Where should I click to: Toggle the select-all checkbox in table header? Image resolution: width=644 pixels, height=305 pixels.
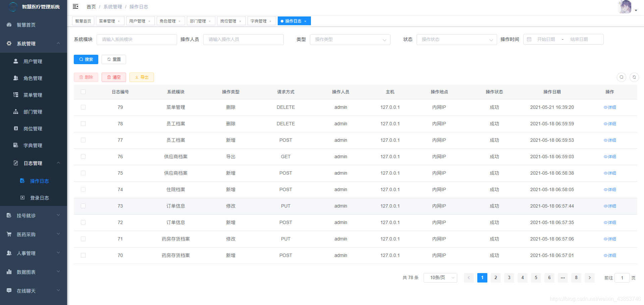(x=83, y=91)
